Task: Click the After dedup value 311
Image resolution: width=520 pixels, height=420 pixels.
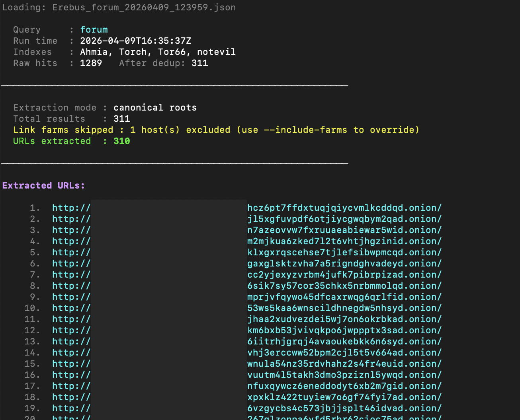Action: click(x=200, y=63)
